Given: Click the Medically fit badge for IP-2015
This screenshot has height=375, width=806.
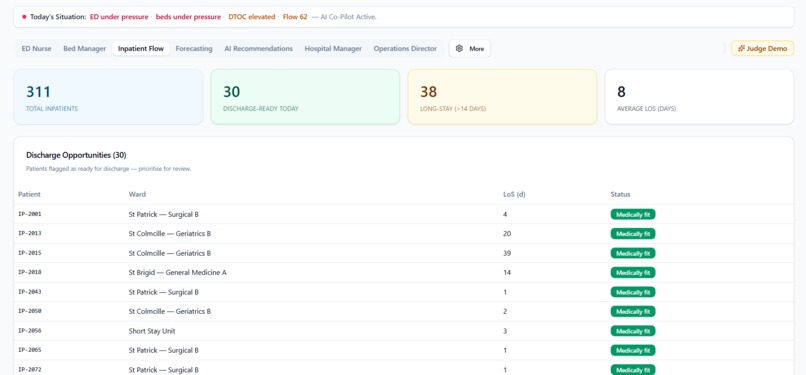Looking at the screenshot, I should click(633, 253).
